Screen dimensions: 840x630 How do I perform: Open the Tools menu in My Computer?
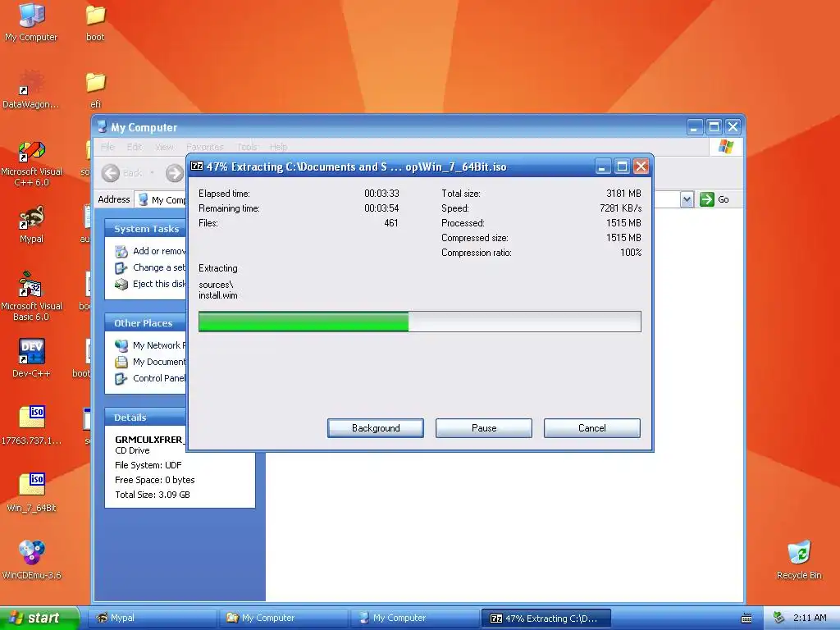247,147
